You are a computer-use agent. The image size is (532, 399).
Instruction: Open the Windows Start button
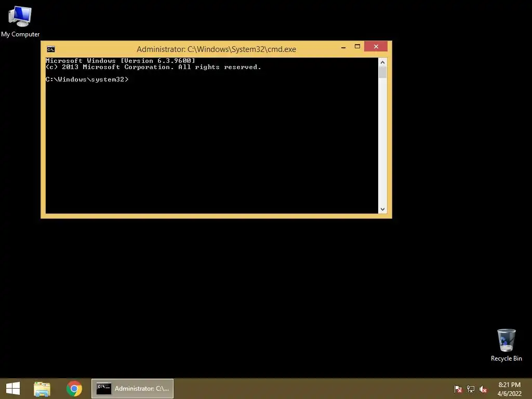(x=13, y=389)
